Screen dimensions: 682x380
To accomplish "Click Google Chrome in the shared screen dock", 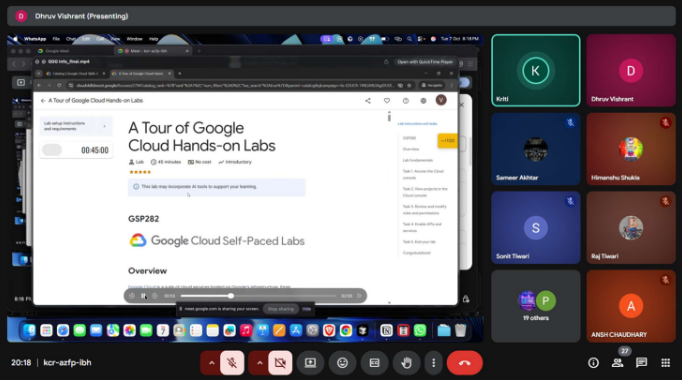I will point(346,331).
